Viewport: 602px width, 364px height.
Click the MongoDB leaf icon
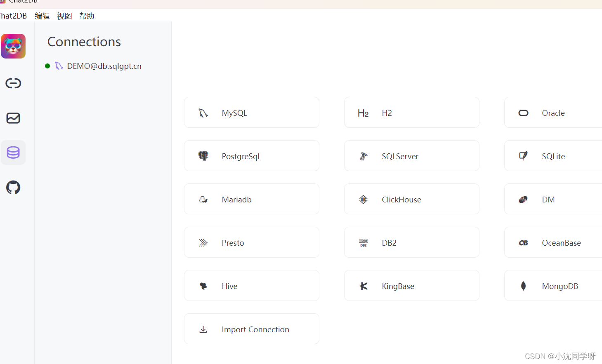tap(523, 286)
